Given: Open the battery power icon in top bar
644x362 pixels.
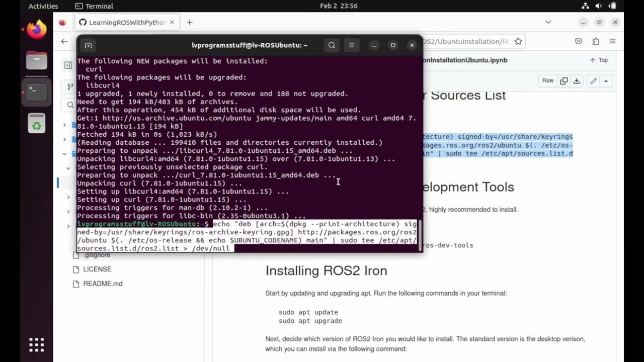Looking at the screenshot, I should tap(612, 6).
